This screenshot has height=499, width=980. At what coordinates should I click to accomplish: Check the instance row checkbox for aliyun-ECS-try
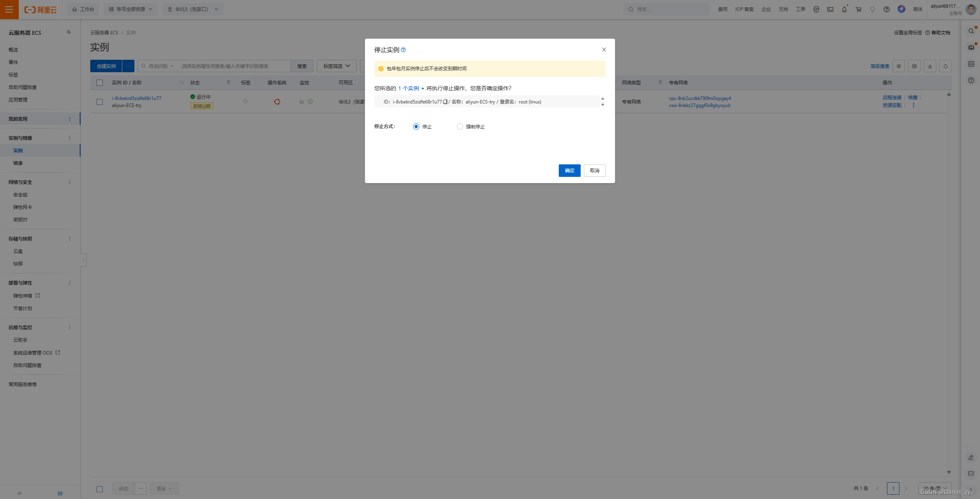[100, 102]
